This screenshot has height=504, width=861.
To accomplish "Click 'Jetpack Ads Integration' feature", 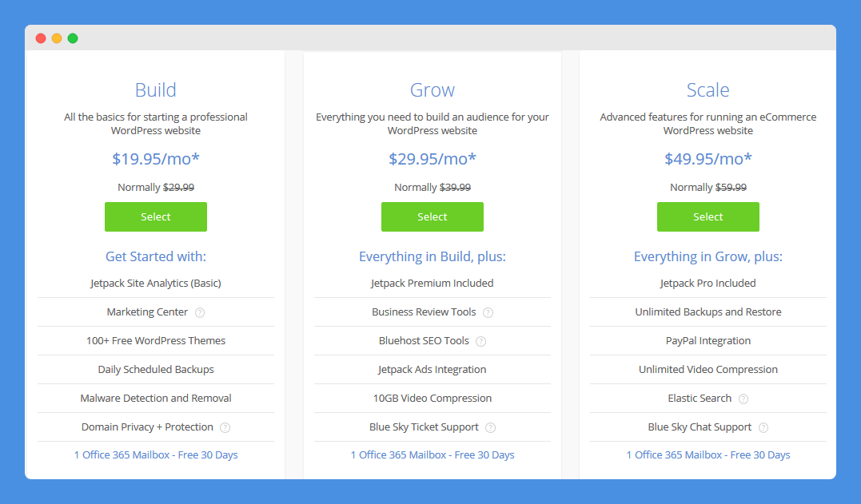I will click(432, 370).
